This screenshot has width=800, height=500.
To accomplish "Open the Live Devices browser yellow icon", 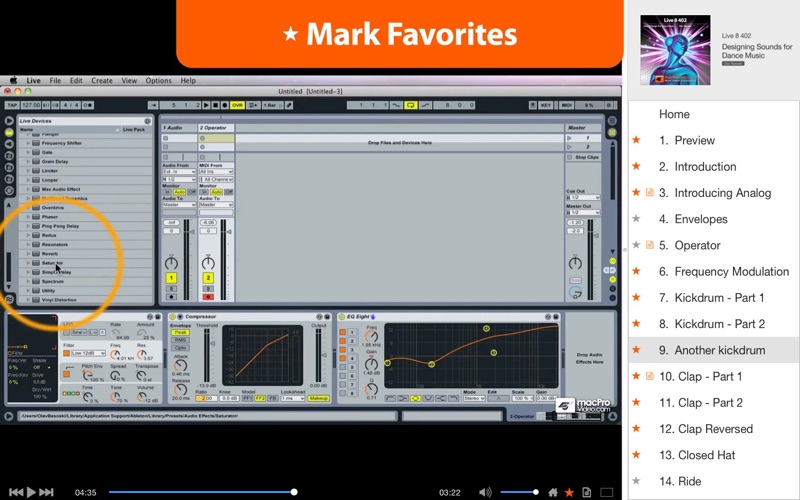I will 9,132.
